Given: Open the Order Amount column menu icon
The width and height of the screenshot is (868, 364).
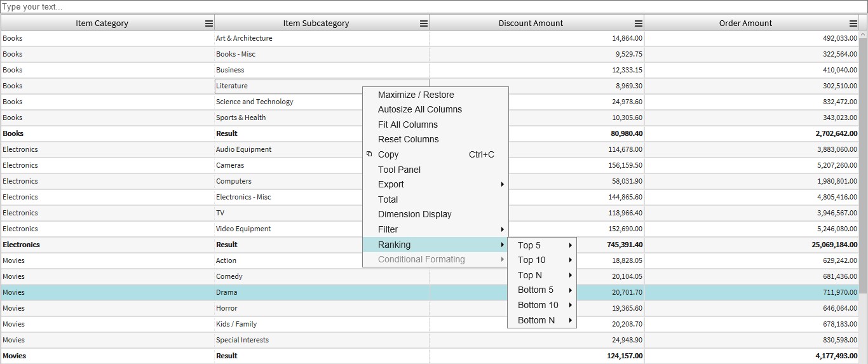Looking at the screenshot, I should tap(853, 24).
